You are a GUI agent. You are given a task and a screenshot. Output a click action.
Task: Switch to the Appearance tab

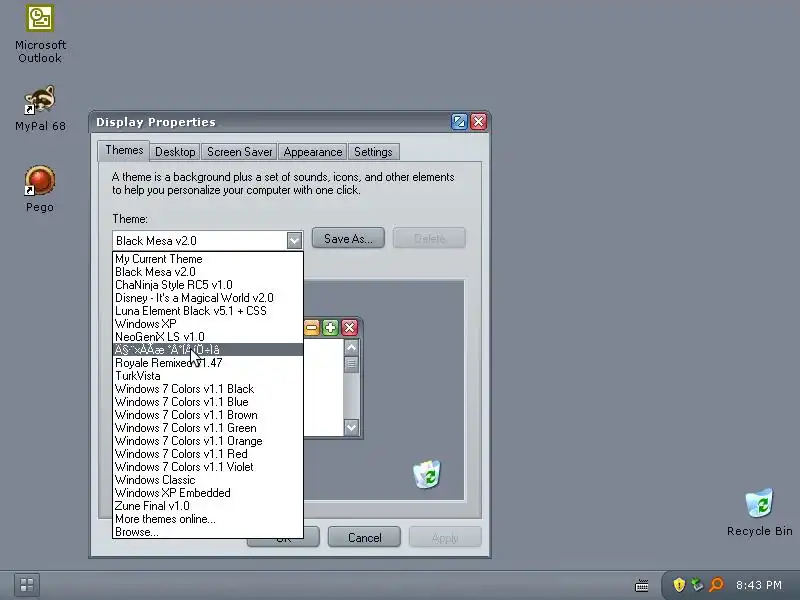point(313,152)
